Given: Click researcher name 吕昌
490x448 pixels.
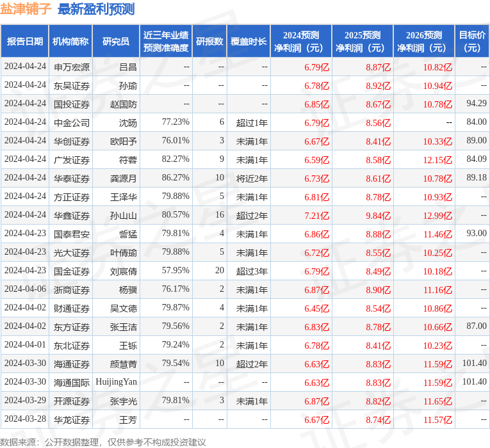Looking at the screenshot, I should [x=128, y=67].
